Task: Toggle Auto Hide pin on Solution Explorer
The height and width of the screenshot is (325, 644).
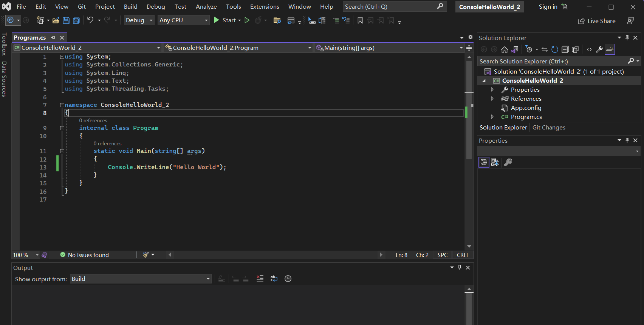Action: pyautogui.click(x=627, y=38)
